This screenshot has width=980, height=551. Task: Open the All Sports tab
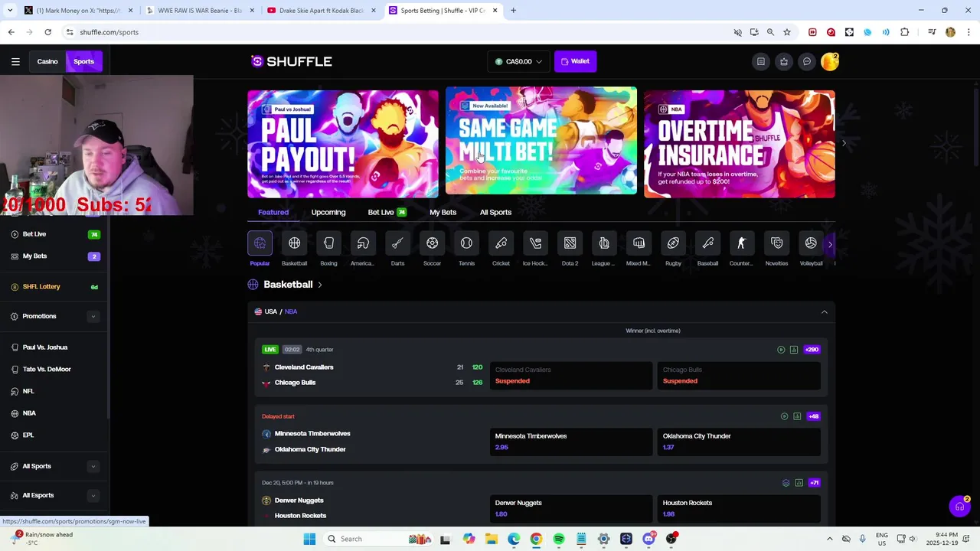[x=495, y=212]
